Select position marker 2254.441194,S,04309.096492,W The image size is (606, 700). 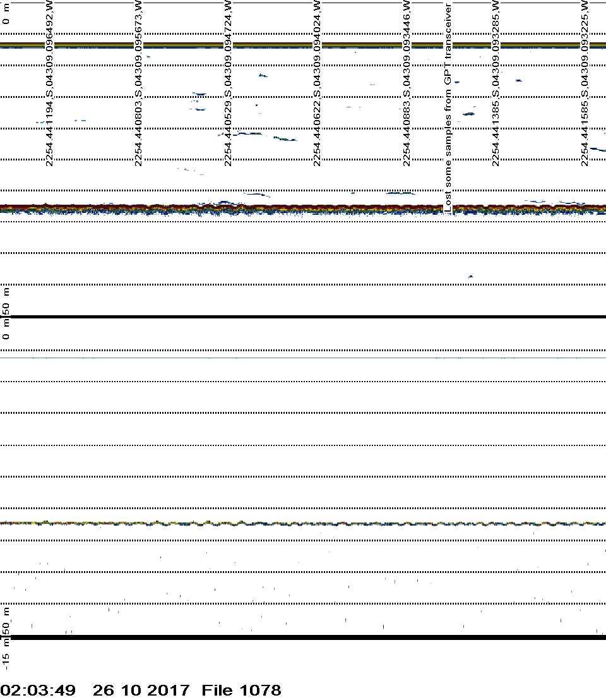[x=50, y=82]
